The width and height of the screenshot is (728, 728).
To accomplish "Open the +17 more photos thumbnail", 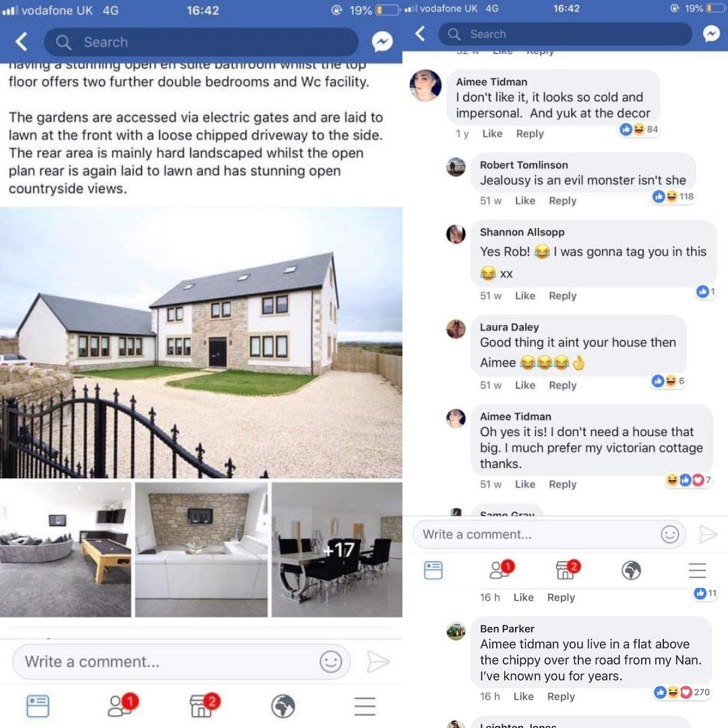I will [x=336, y=550].
